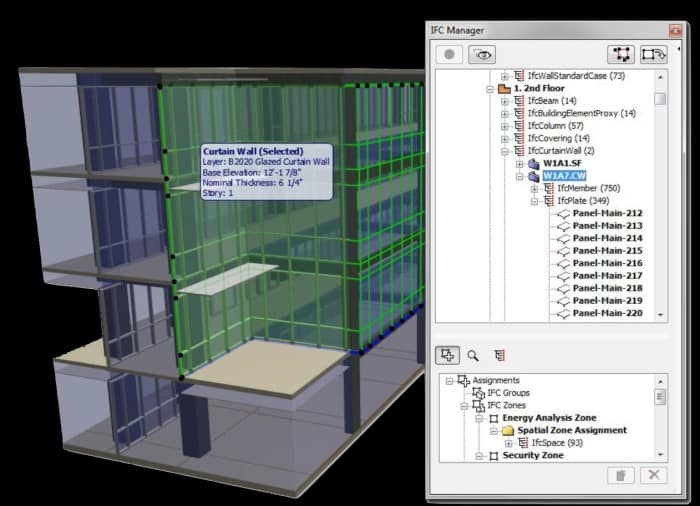Select Panel-Main-219 in the tree

[607, 301]
